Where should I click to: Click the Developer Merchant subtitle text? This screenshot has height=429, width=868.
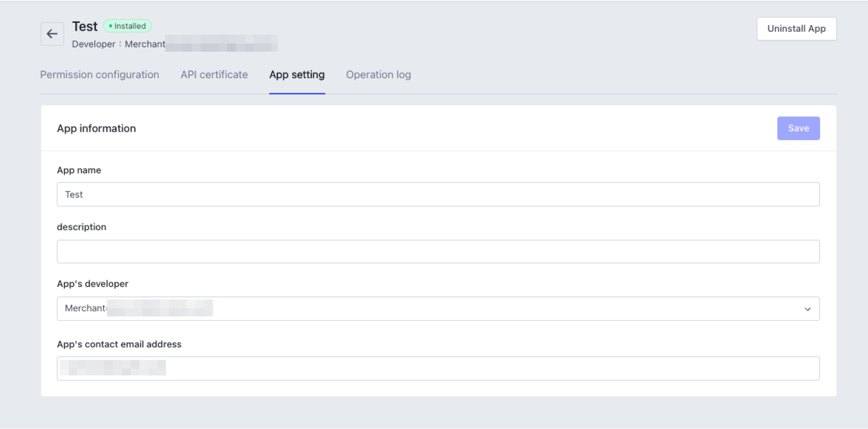118,44
